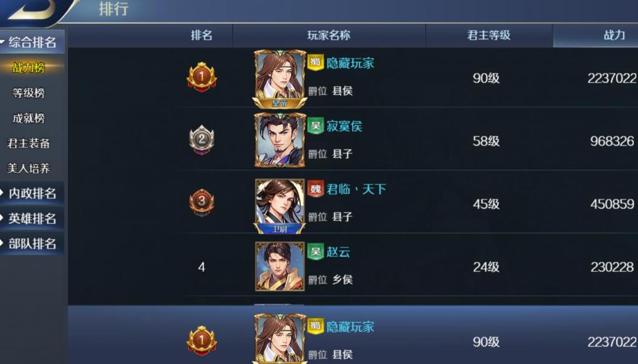The width and height of the screenshot is (638, 364).
Task: Switch to the 成就榜 ranking
Action: (29, 118)
